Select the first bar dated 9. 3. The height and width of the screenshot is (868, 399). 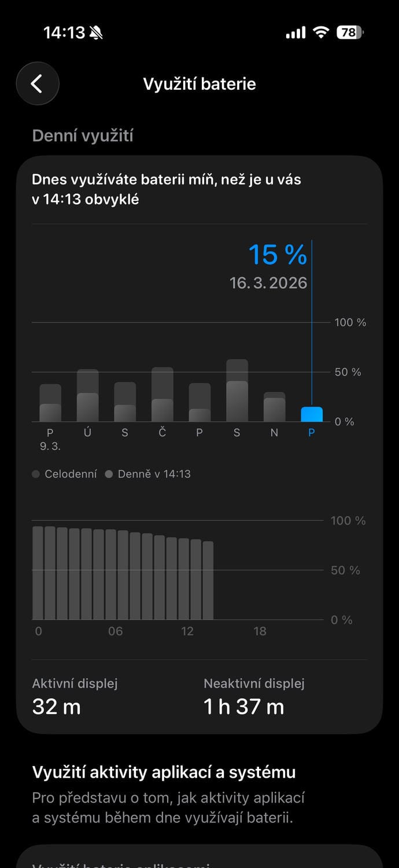pos(50,403)
